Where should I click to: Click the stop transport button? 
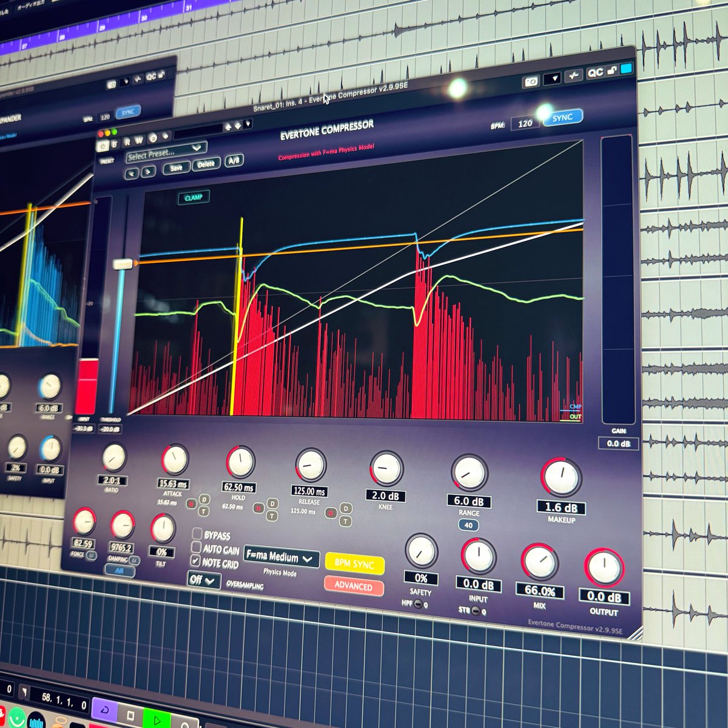click(130, 715)
